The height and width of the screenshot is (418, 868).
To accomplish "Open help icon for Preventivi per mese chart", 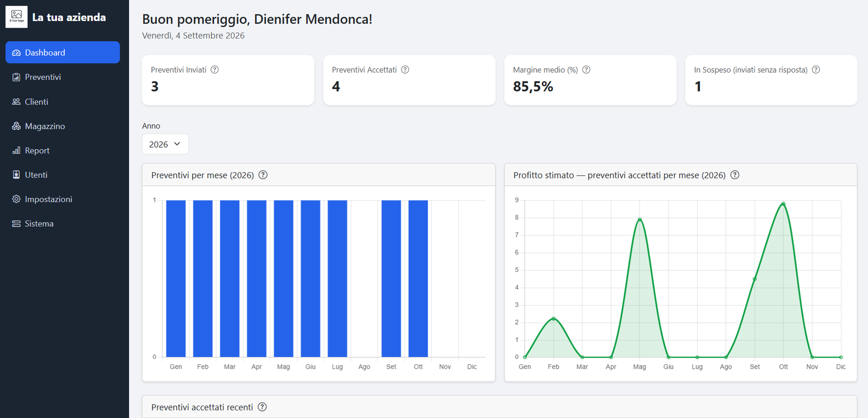I will [x=263, y=175].
